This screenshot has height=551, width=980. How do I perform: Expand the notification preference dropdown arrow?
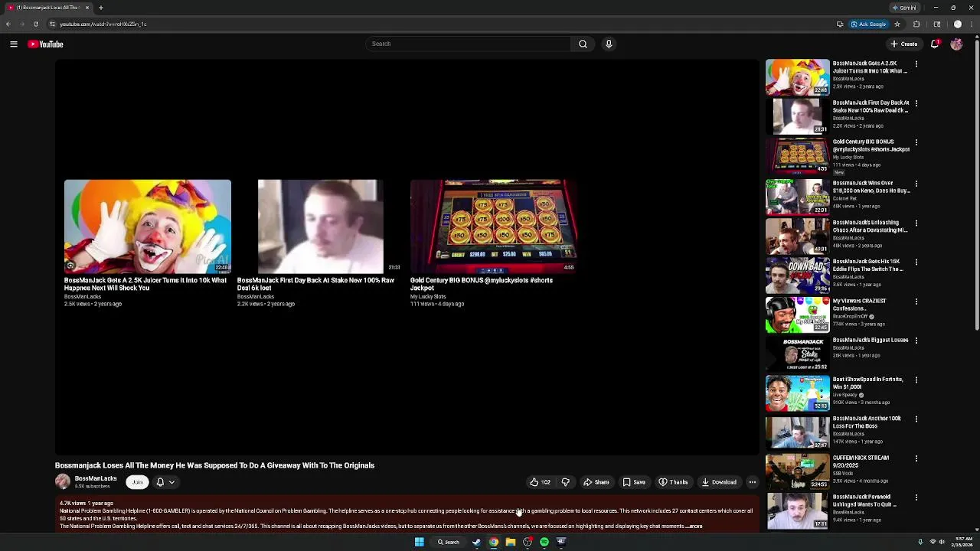click(171, 482)
